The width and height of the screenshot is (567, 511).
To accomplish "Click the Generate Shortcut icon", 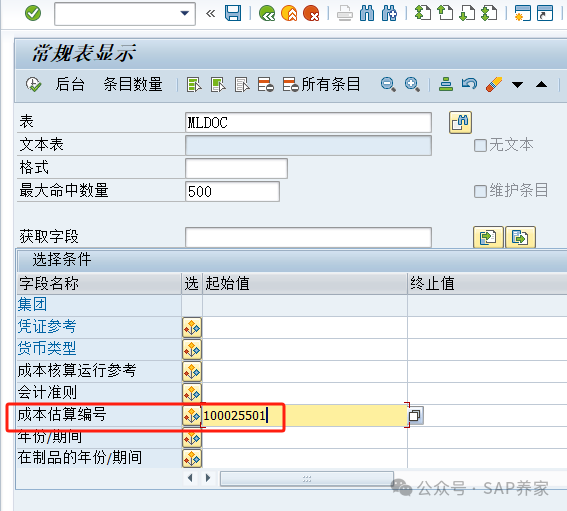I will click(545, 13).
